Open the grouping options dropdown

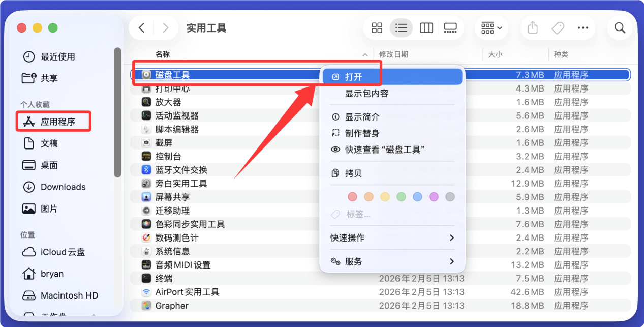click(490, 27)
